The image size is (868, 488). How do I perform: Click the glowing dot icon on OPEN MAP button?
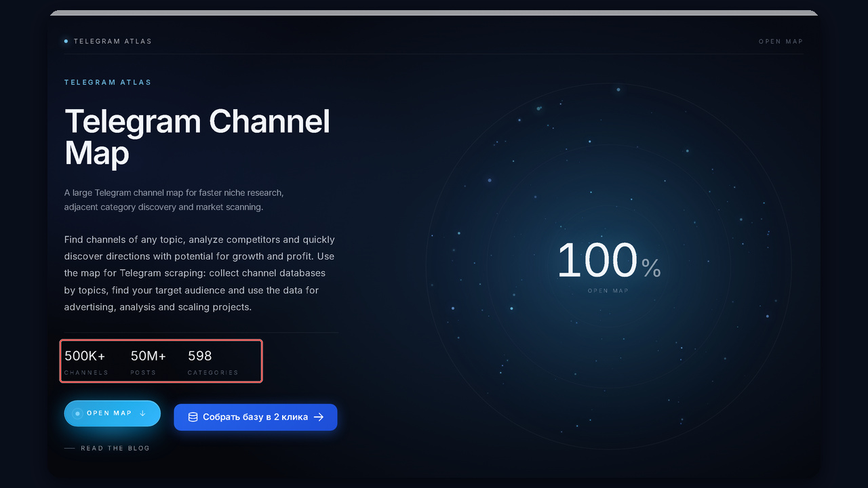77,413
